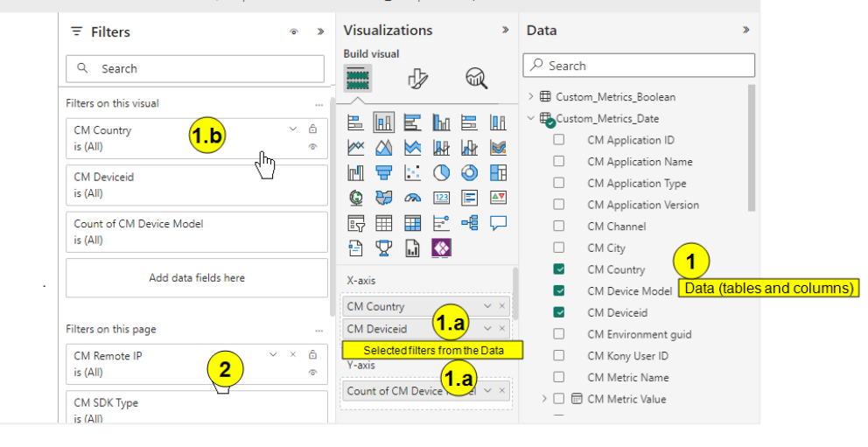Add the Q&A speech bubble visual
Screen dimensions: 868x447
[x=498, y=223]
